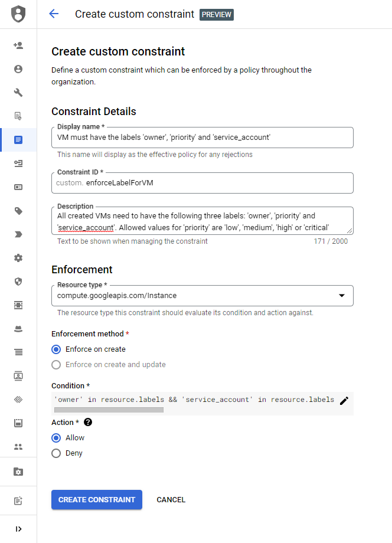This screenshot has height=543, width=392.
Task: Open Settings gear in the sidebar
Action: click(18, 258)
